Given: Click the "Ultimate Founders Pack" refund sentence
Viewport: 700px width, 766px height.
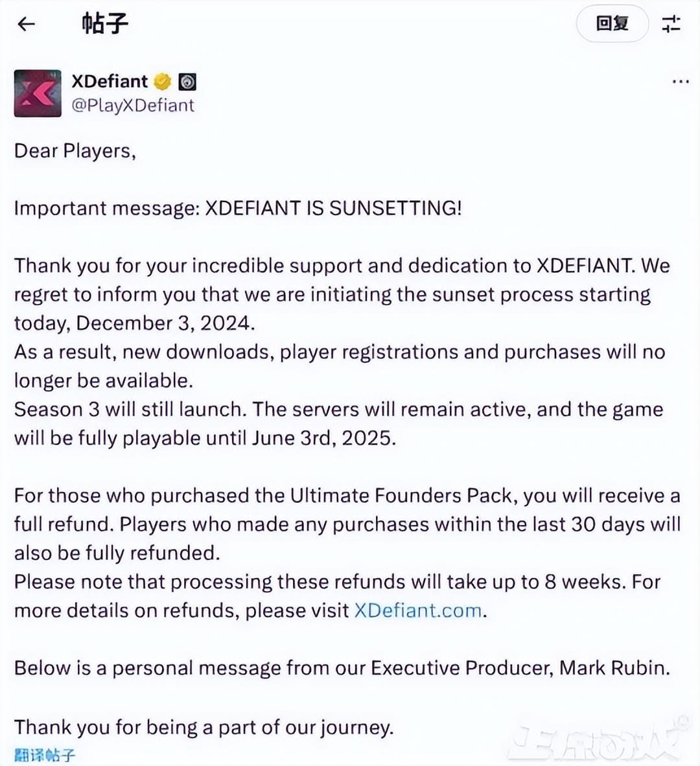Looking at the screenshot, I should (x=347, y=496).
